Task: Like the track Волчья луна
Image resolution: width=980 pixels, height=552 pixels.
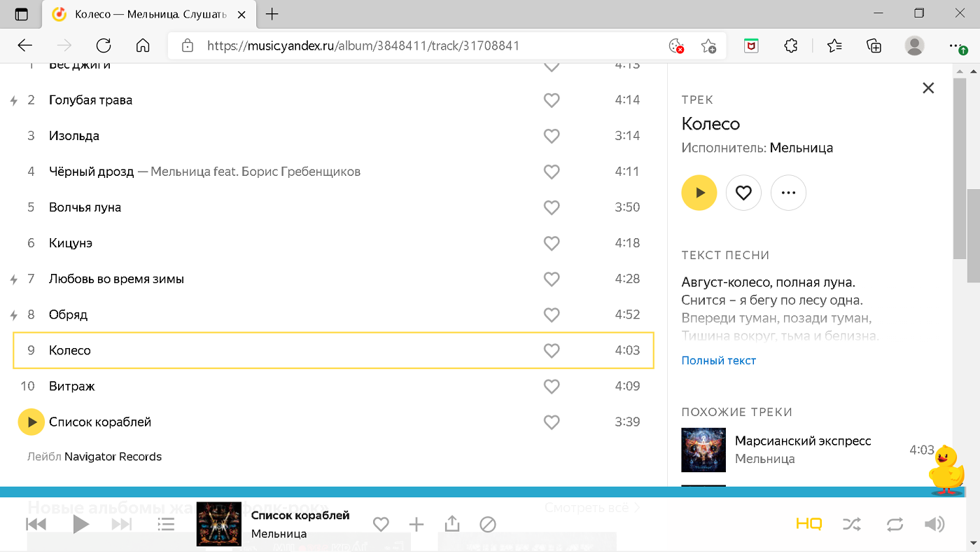Action: pos(552,207)
